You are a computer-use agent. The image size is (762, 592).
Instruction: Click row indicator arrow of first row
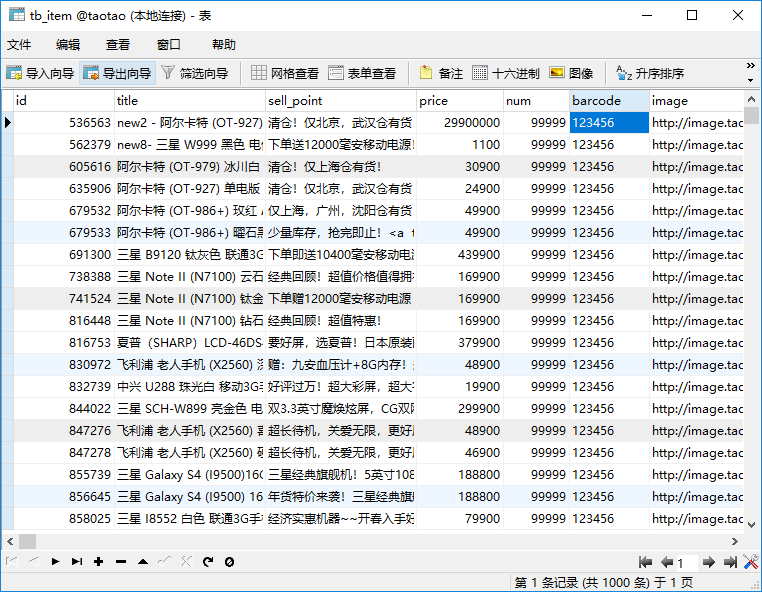pyautogui.click(x=8, y=122)
